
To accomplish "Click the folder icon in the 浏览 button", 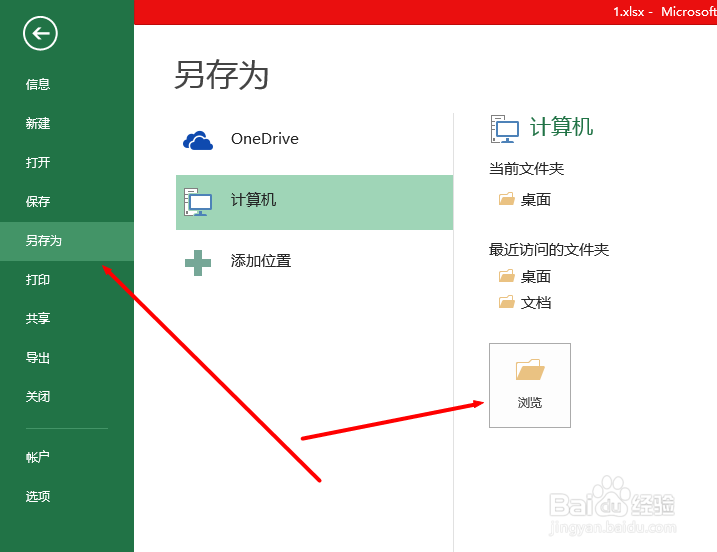I will tap(530, 370).
